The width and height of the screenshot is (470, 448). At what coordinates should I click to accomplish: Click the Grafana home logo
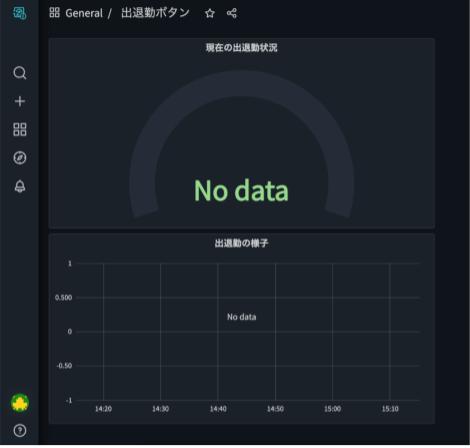point(19,13)
